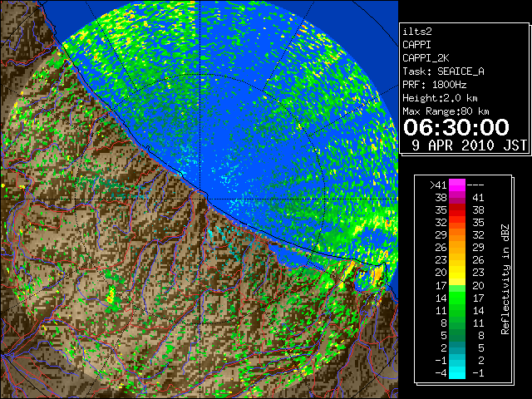
Task: Pick the red 35–38 dBZ swatch
Action: click(457, 210)
